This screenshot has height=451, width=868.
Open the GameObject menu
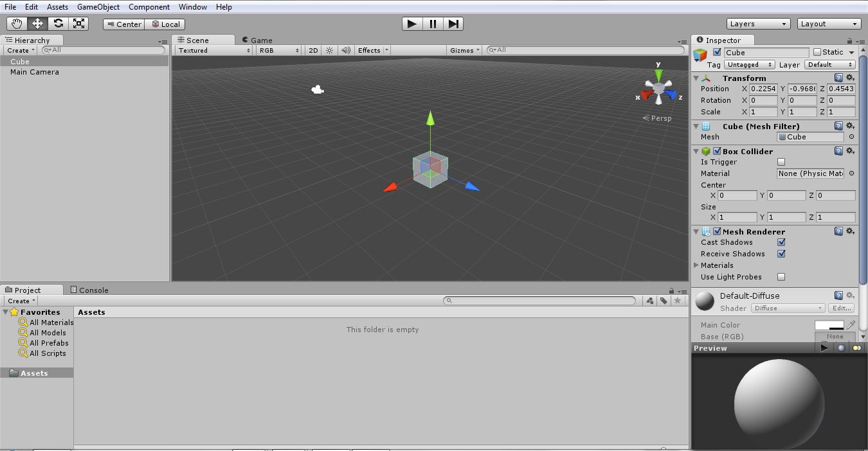pyautogui.click(x=98, y=7)
